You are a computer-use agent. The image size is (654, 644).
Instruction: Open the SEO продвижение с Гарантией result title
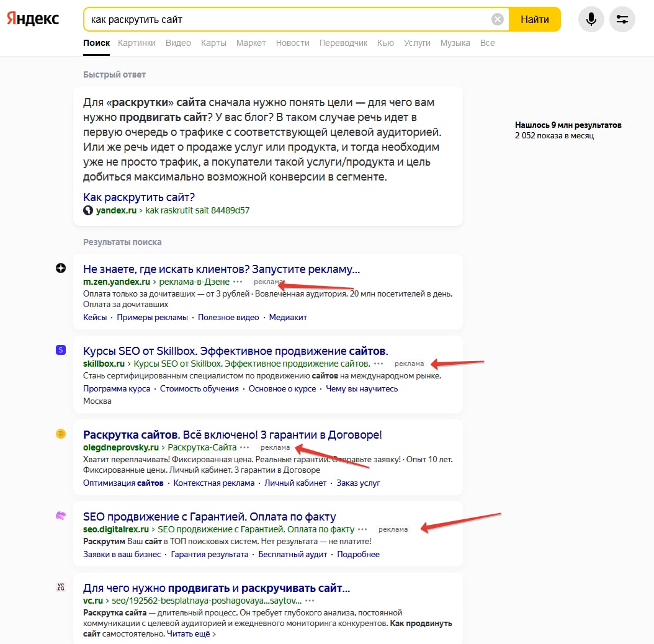click(x=209, y=516)
